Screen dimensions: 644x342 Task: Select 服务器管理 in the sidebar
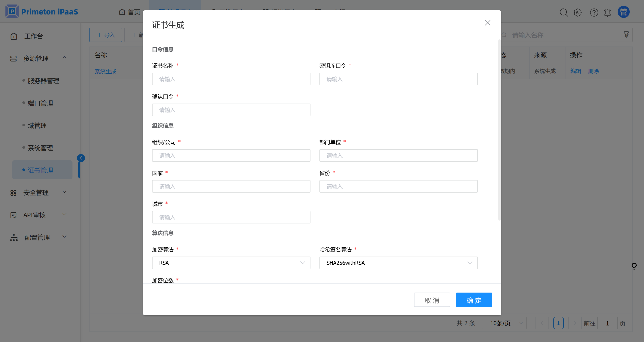click(43, 81)
